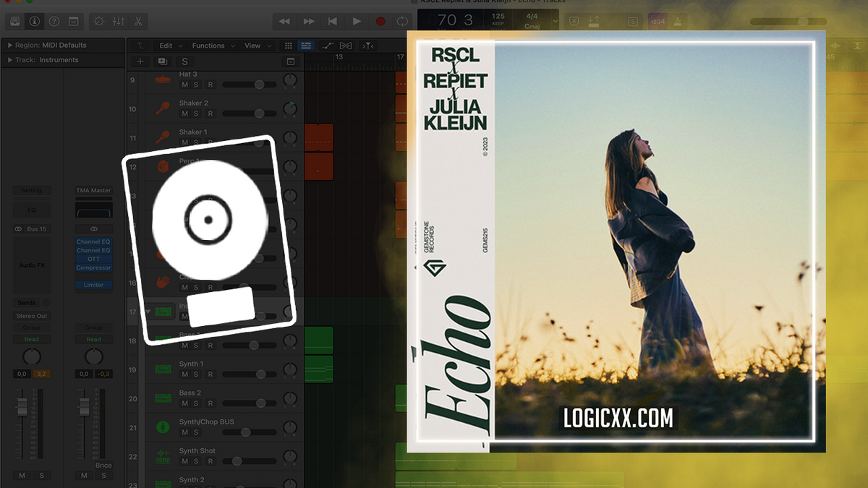The image size is (868, 488).
Task: Click the Limiter plugin slot
Action: coord(93,285)
